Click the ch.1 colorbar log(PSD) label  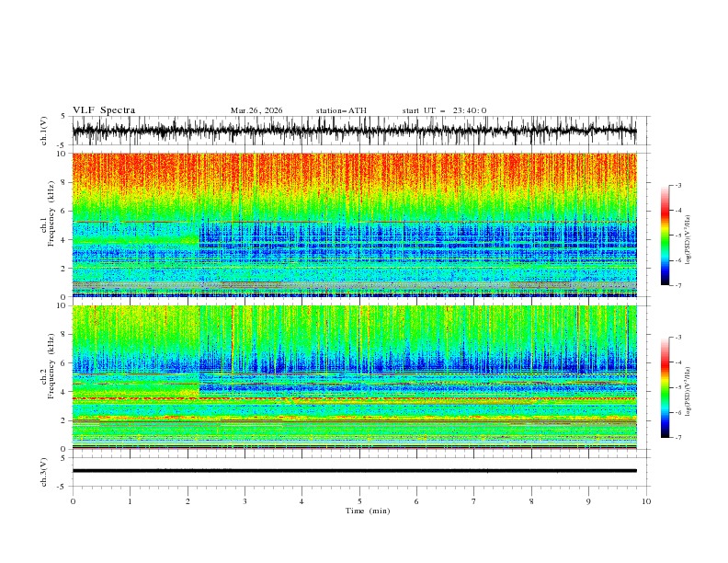(688, 240)
